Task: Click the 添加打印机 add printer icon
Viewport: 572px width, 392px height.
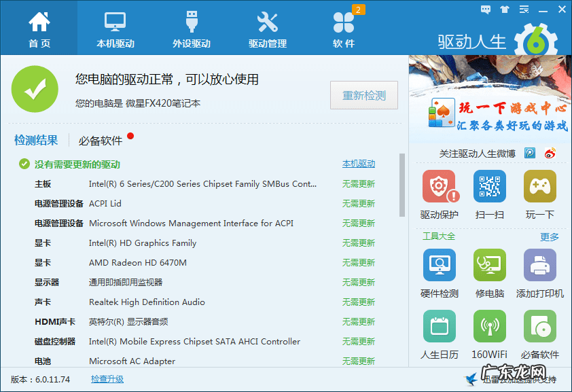Action: [539, 265]
